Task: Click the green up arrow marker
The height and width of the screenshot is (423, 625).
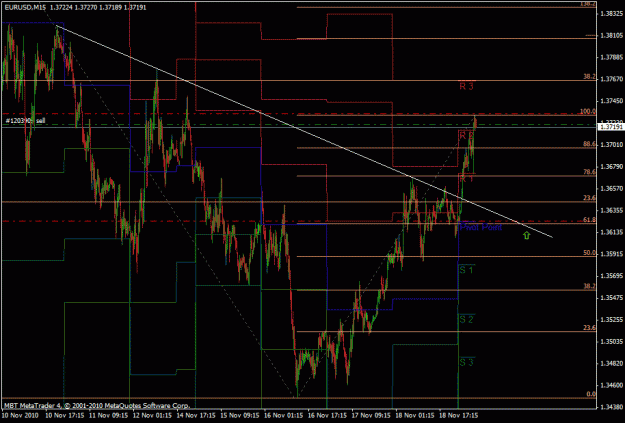Action: point(527,235)
